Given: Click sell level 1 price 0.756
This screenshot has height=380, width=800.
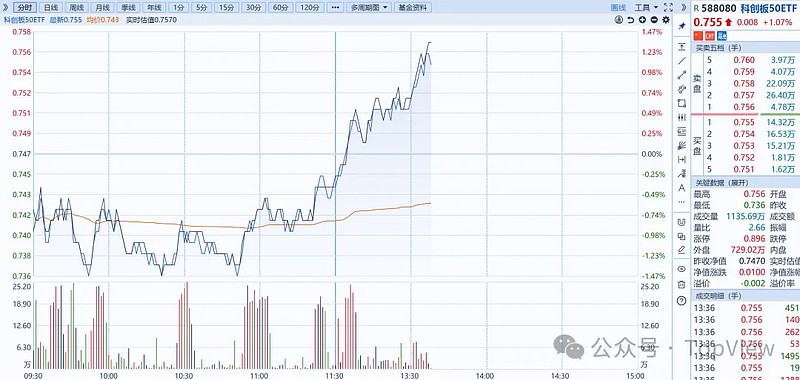Looking at the screenshot, I should tap(744, 107).
